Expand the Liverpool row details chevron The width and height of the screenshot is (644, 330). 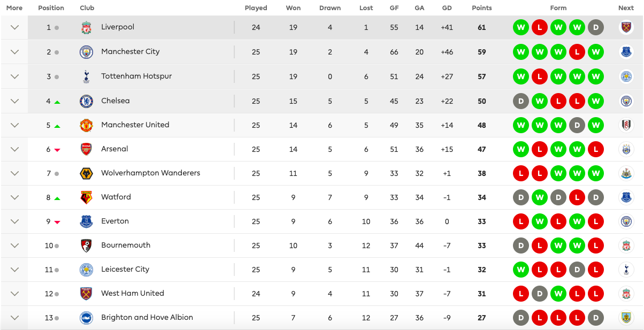(14, 27)
